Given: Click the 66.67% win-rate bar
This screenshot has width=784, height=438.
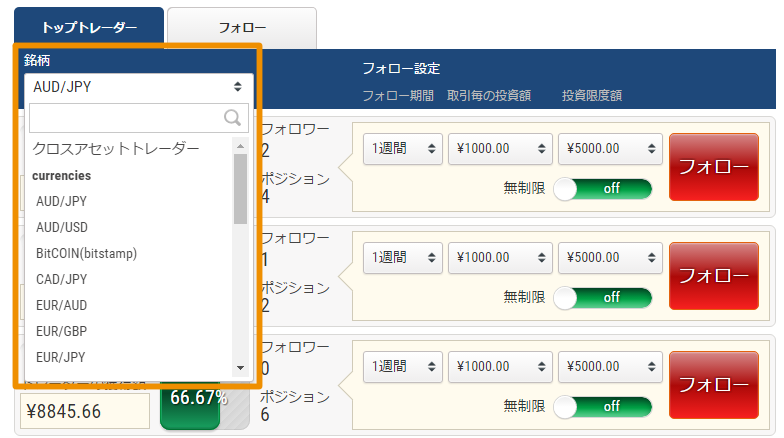Looking at the screenshot, I should coord(204,407).
